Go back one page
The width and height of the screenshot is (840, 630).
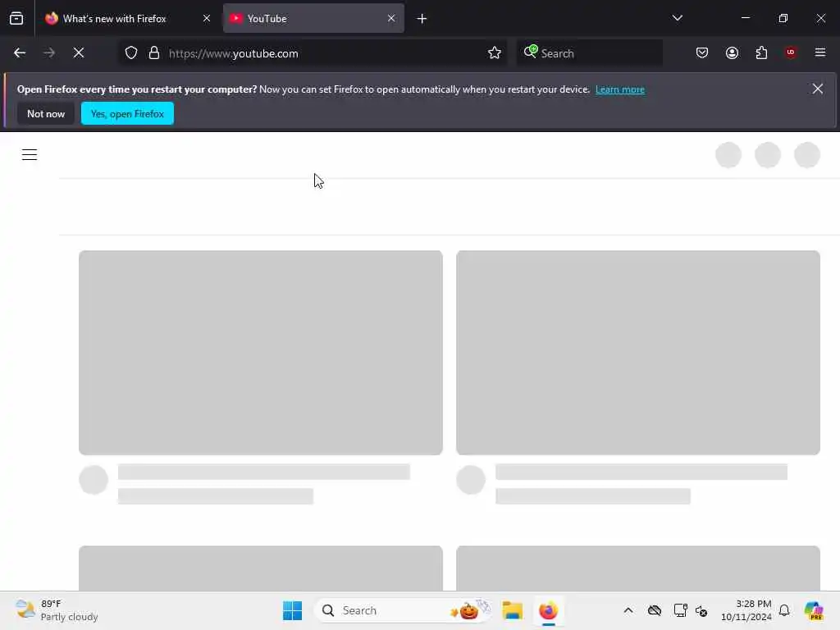pyautogui.click(x=20, y=53)
